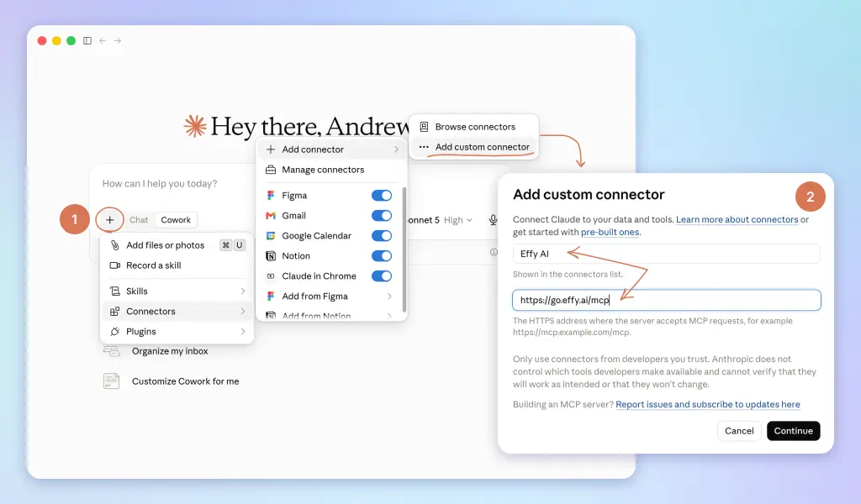Click the Connectors blocks icon
The image size is (861, 504).
(114, 312)
